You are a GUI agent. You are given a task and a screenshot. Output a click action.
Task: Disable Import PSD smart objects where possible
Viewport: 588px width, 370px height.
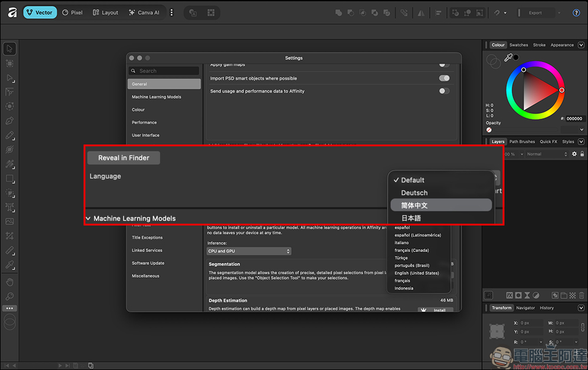click(445, 78)
